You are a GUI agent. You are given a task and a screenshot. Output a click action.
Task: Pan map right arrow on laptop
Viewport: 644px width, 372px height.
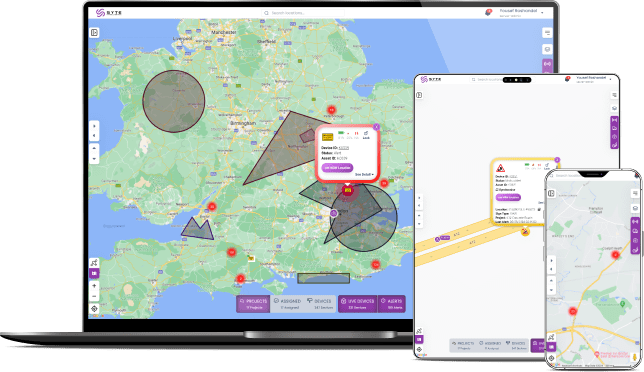[x=94, y=126]
